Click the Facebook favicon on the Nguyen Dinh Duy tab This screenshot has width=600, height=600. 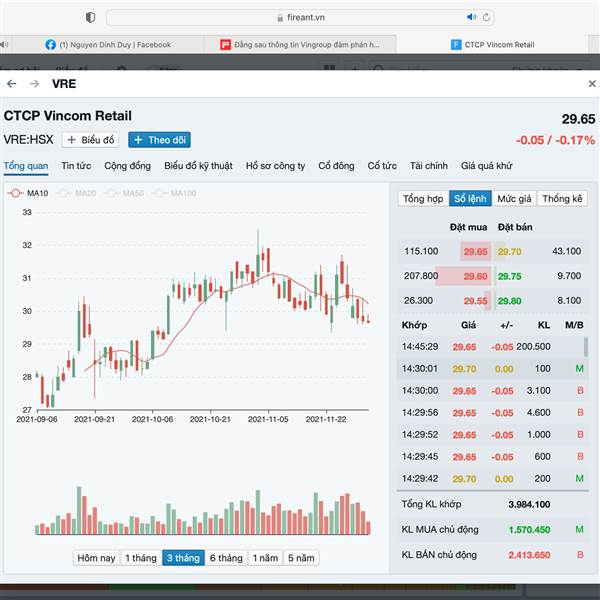[50, 45]
